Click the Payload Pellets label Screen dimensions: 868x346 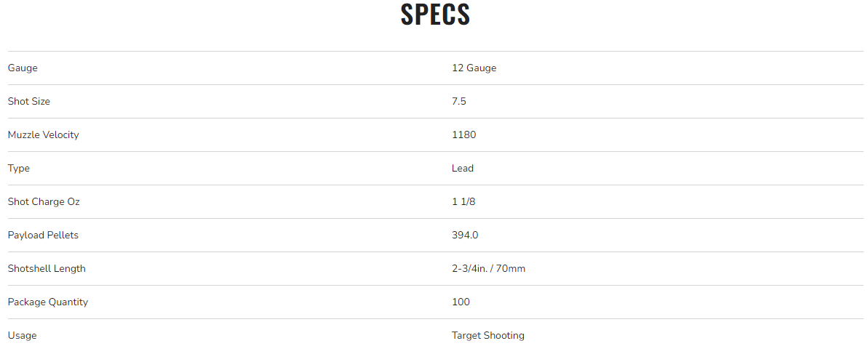pyautogui.click(x=43, y=236)
